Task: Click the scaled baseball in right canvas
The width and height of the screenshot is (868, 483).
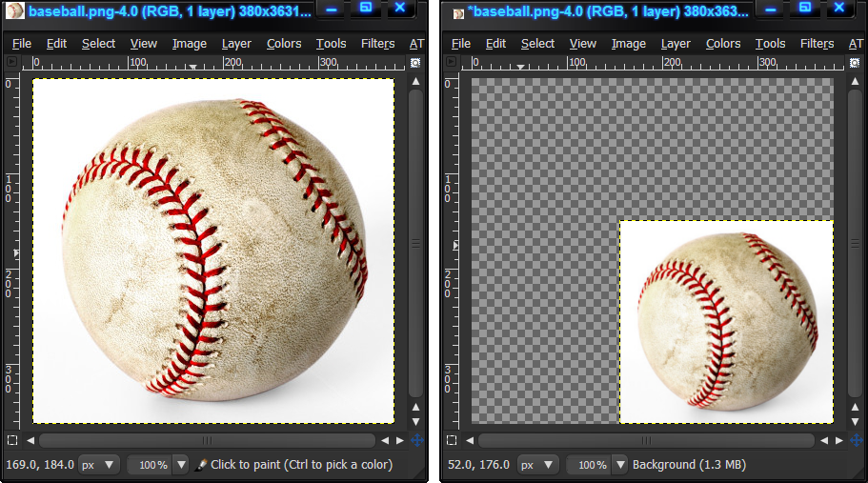Action: (x=727, y=321)
